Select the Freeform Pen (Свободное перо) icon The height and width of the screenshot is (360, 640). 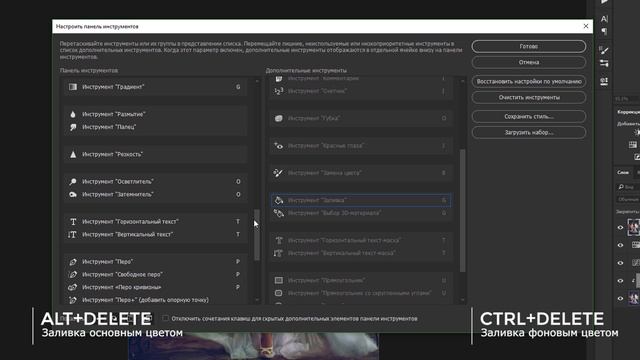[x=73, y=275]
